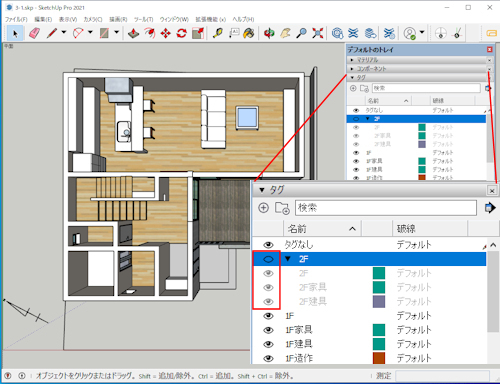Screen dimensions: 500x384
Task: Click the Send to LayOut icon
Action: pos(370,33)
